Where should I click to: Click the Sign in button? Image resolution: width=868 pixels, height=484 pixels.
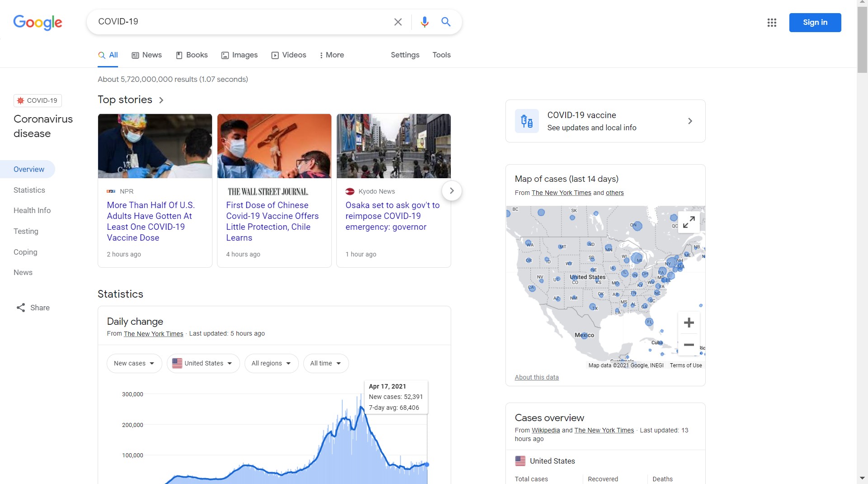click(815, 23)
